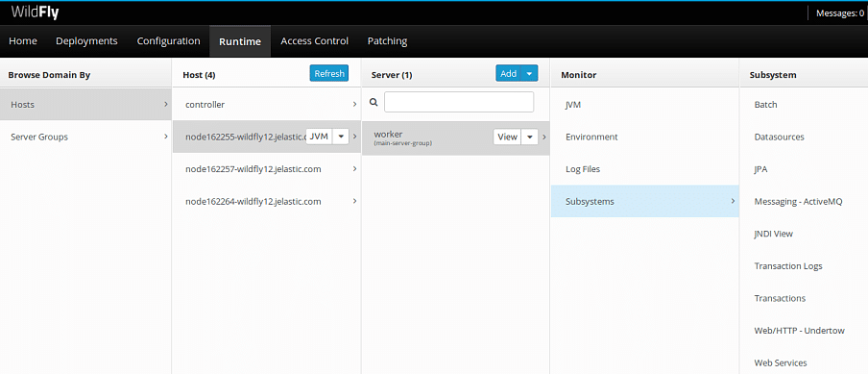Expand chevron of node162257 host
Viewport: 868px width, 374px height.
tap(354, 169)
